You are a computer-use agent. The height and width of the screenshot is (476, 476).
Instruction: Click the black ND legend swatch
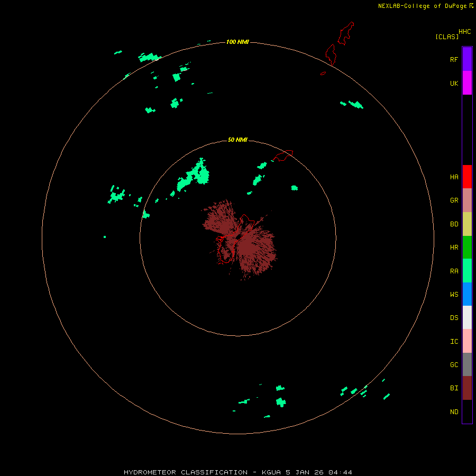pyautogui.click(x=467, y=411)
